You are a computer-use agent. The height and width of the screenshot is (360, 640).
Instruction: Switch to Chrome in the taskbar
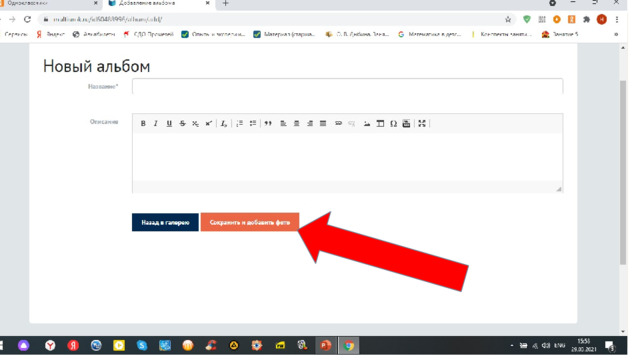pos(349,346)
